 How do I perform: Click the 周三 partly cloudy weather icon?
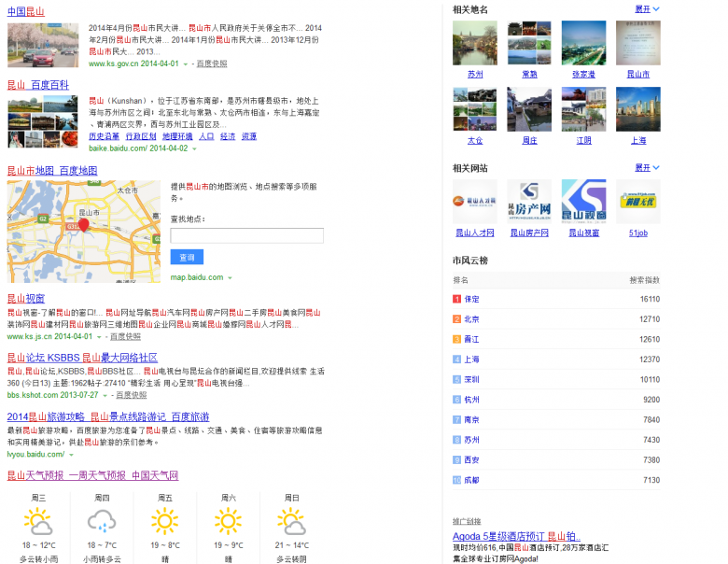click(38, 522)
